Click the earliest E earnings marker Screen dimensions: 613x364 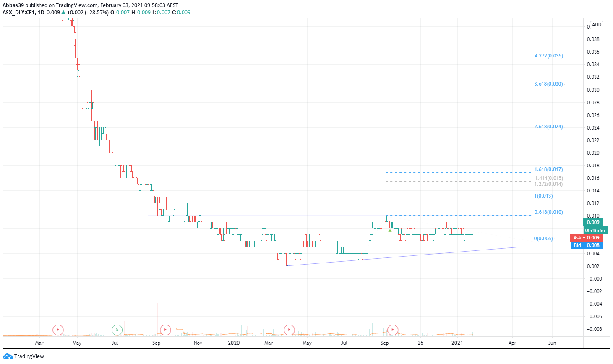58,330
